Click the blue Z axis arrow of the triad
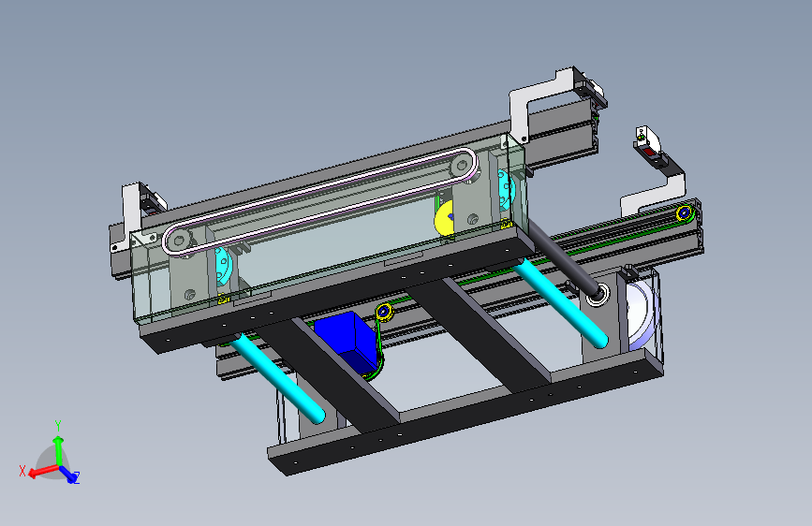812x526 pixels. [x=69, y=475]
